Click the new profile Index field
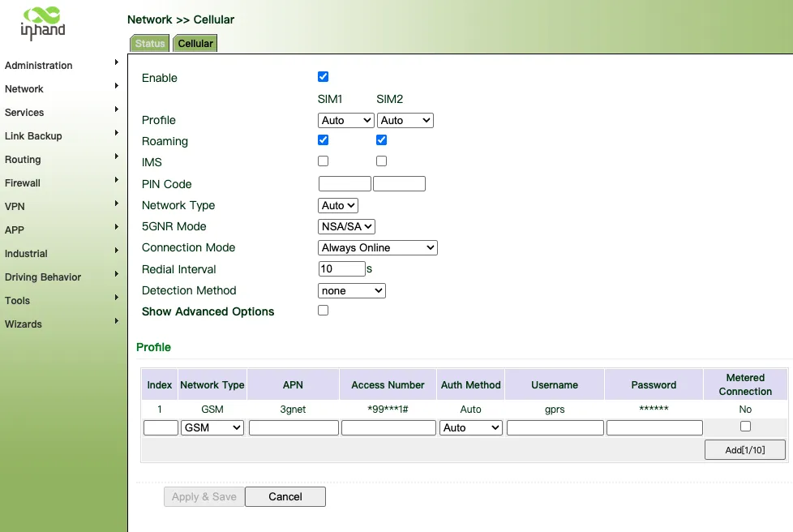This screenshot has width=793, height=532. pyautogui.click(x=161, y=428)
